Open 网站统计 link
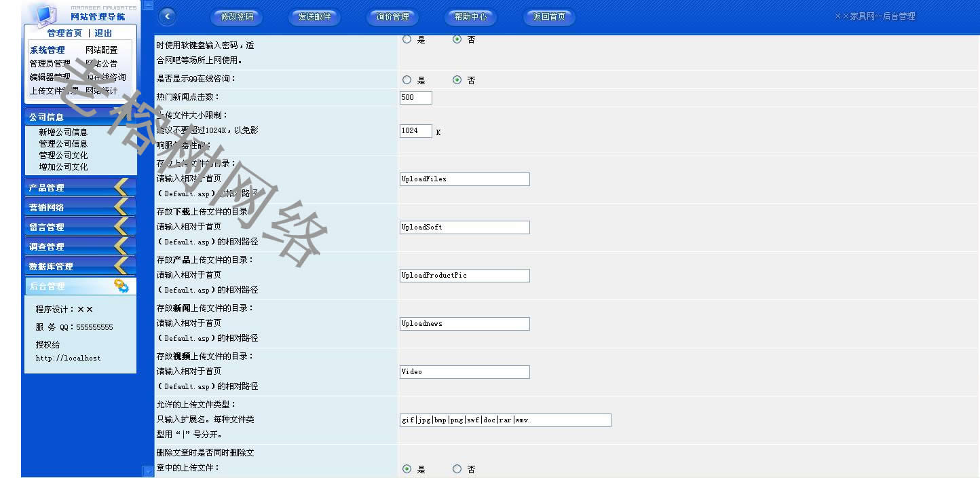Viewport: 980px width, 478px height. (x=101, y=91)
